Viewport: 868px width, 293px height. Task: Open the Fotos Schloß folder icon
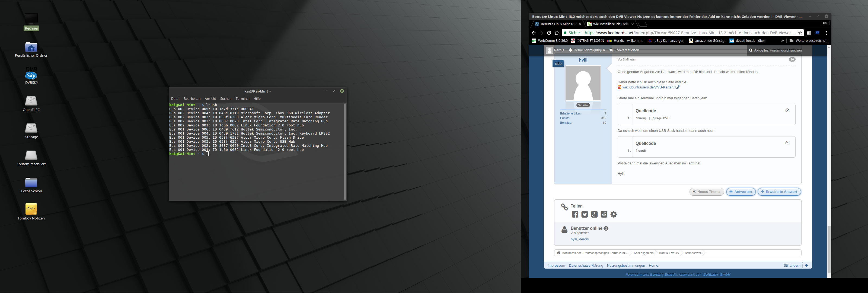tap(31, 185)
